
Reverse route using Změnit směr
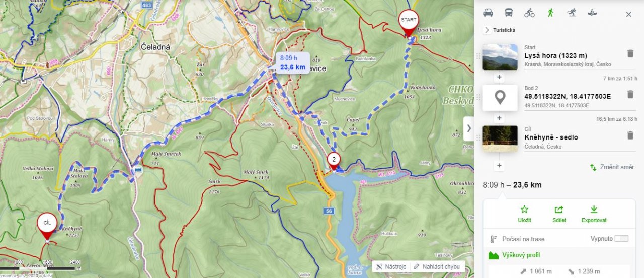click(612, 167)
